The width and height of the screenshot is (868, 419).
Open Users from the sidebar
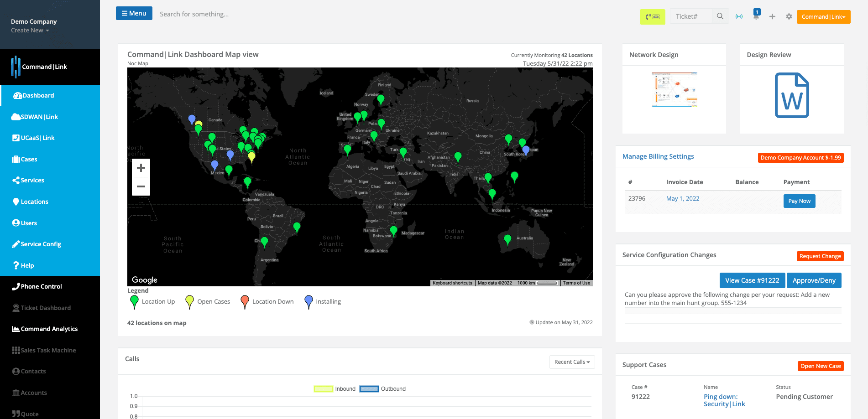coord(50,223)
